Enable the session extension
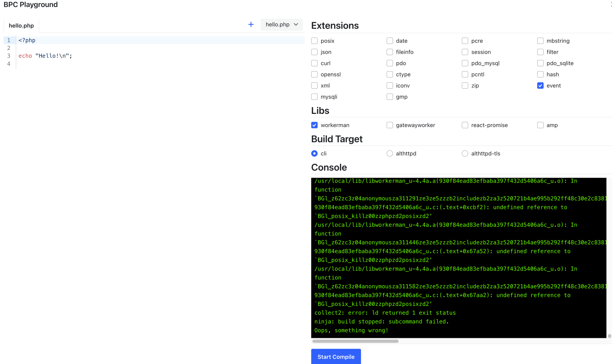 [x=465, y=52]
